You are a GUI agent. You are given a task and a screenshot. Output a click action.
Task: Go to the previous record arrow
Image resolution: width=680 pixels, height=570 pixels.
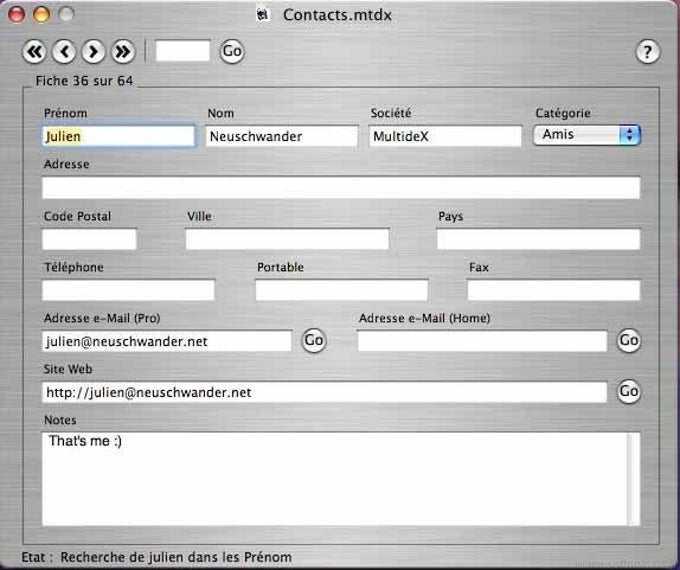[64, 52]
